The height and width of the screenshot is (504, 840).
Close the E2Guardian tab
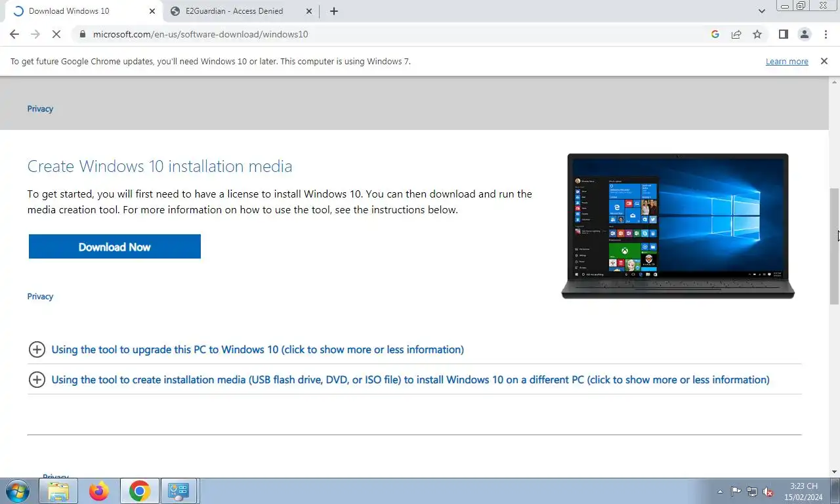coord(309,11)
